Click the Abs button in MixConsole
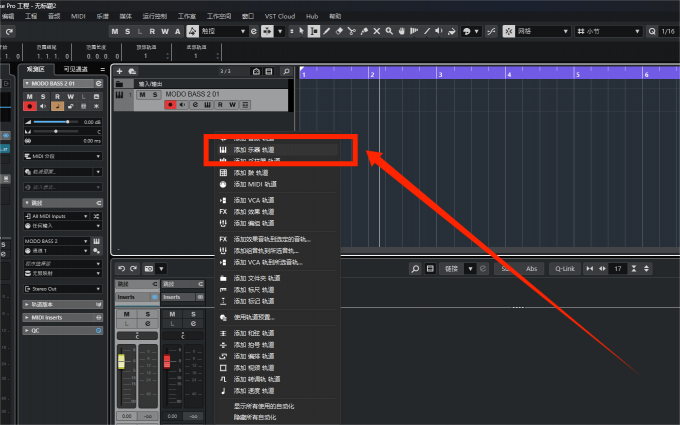Image resolution: width=680 pixels, height=425 pixels. (x=532, y=269)
